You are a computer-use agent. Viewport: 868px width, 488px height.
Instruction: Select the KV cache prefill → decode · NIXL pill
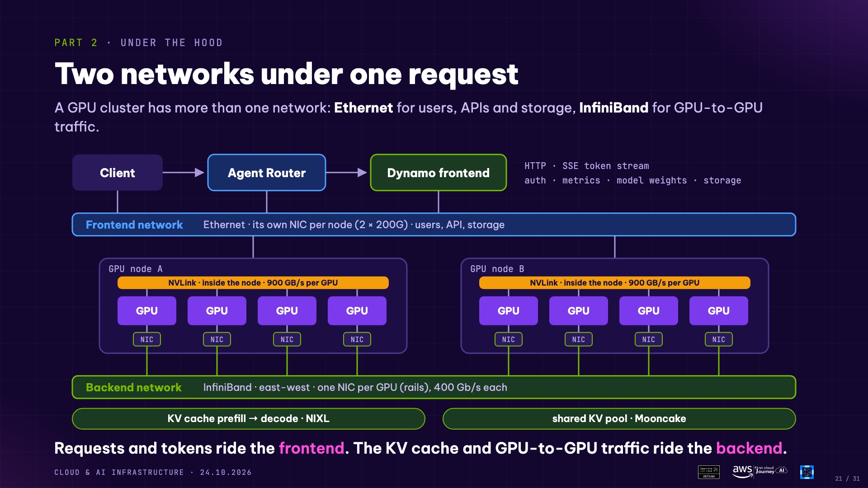click(x=249, y=419)
